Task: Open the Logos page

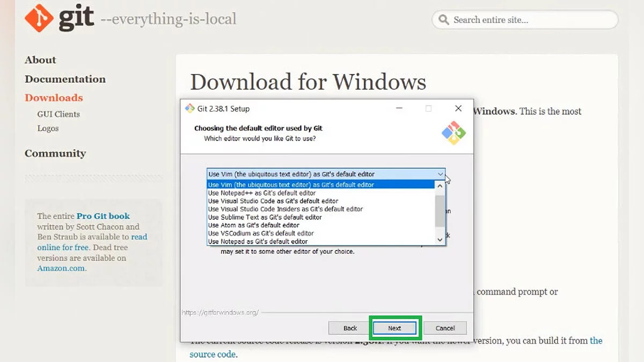Action: (x=48, y=129)
